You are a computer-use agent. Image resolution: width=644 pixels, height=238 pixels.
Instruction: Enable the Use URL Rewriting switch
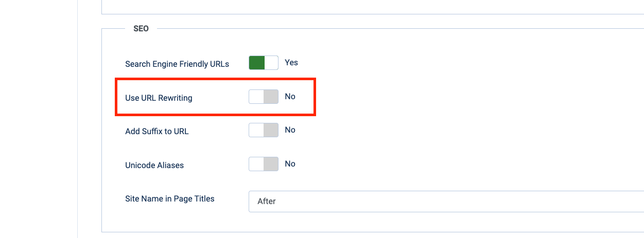[263, 97]
